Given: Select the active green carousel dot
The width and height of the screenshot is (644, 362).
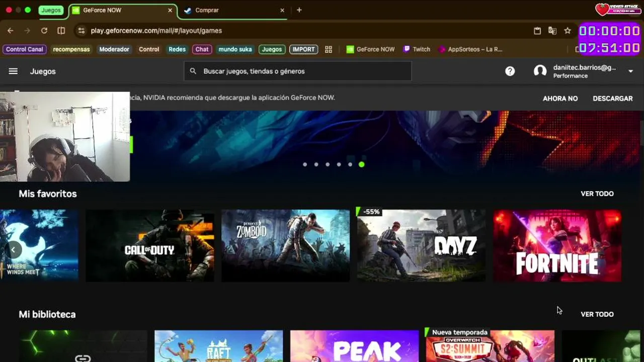Looking at the screenshot, I should [361, 164].
